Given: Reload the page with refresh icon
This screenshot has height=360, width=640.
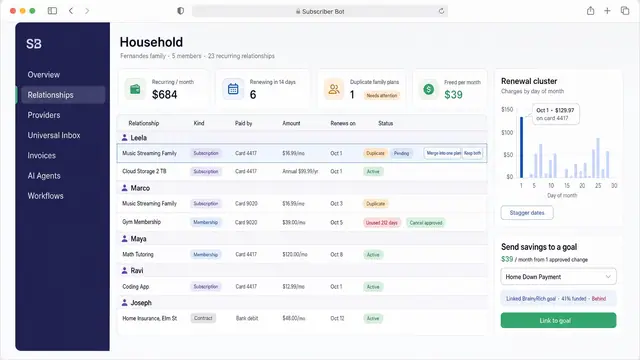Looking at the screenshot, I should coord(441,11).
